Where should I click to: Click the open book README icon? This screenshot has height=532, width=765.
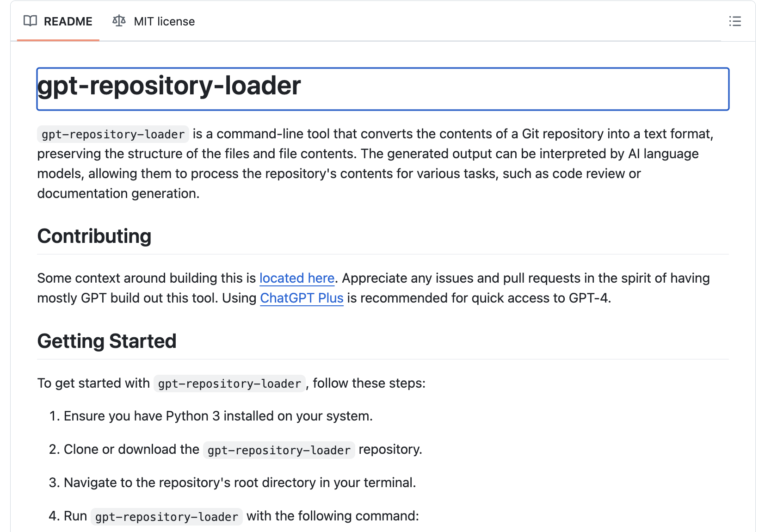(x=30, y=21)
